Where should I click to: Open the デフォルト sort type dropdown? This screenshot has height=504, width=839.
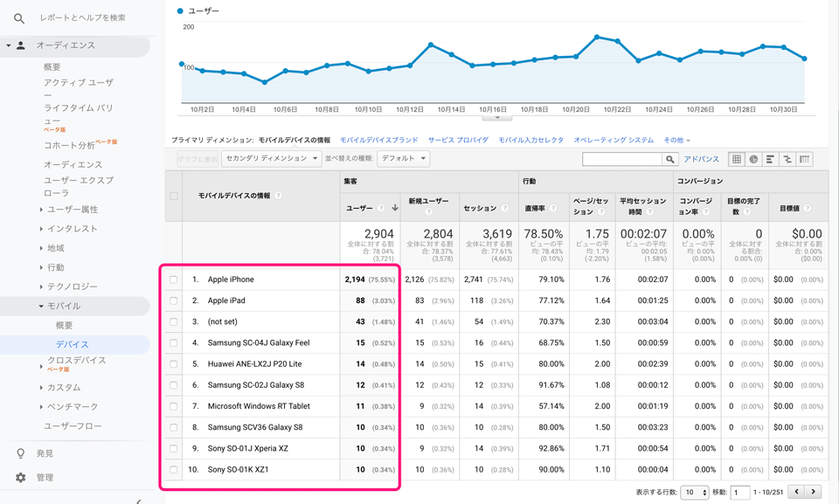tap(404, 158)
